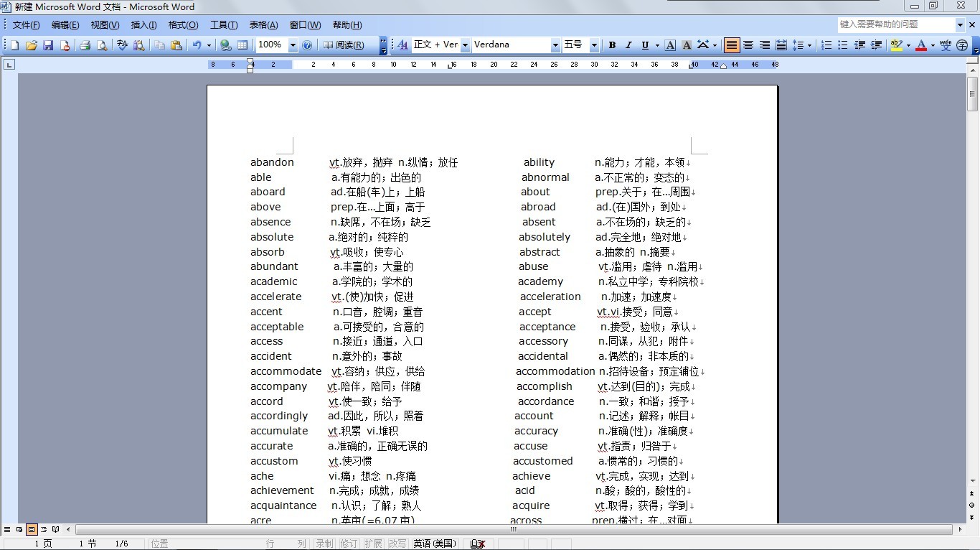Run spelling and grammar check
The image size is (980, 550).
[122, 45]
